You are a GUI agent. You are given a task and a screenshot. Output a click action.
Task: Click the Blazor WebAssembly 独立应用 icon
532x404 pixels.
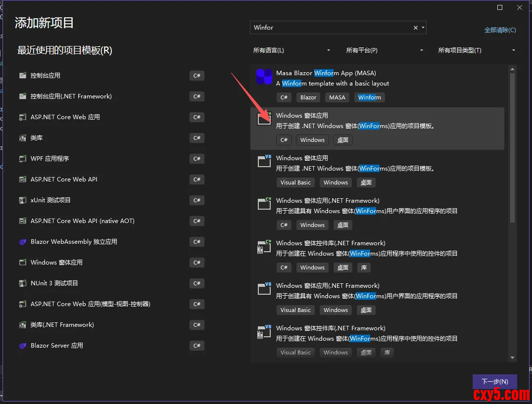coord(22,242)
